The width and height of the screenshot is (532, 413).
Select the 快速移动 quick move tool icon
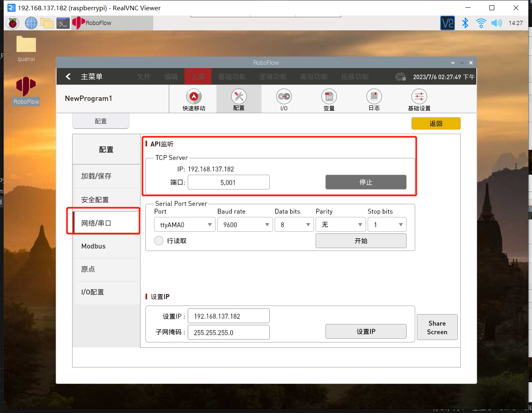(193, 98)
